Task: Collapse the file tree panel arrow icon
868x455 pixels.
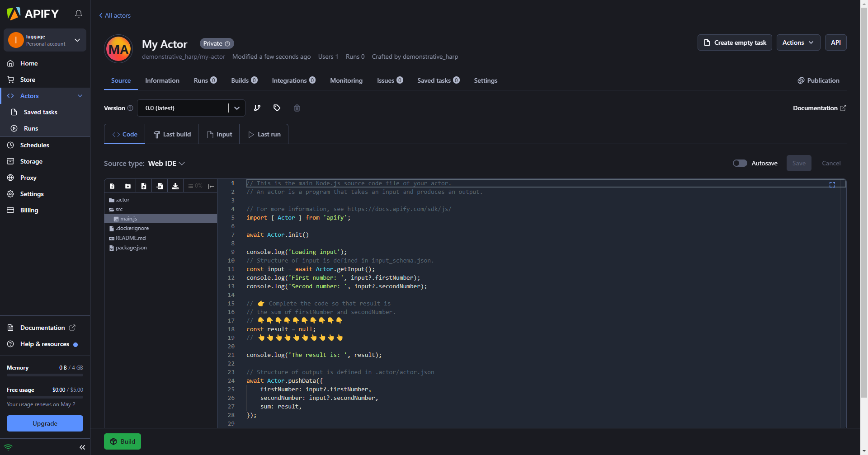Action: point(211,186)
